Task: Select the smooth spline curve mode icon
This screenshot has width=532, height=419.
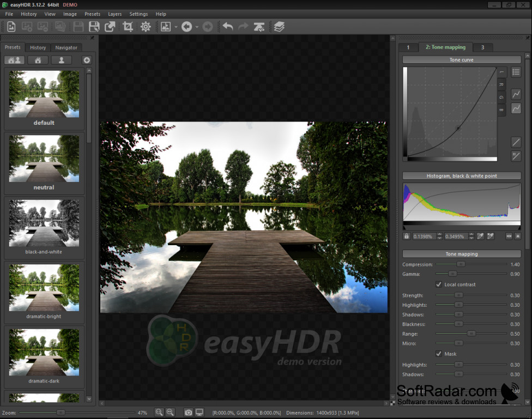Action: 516,108
